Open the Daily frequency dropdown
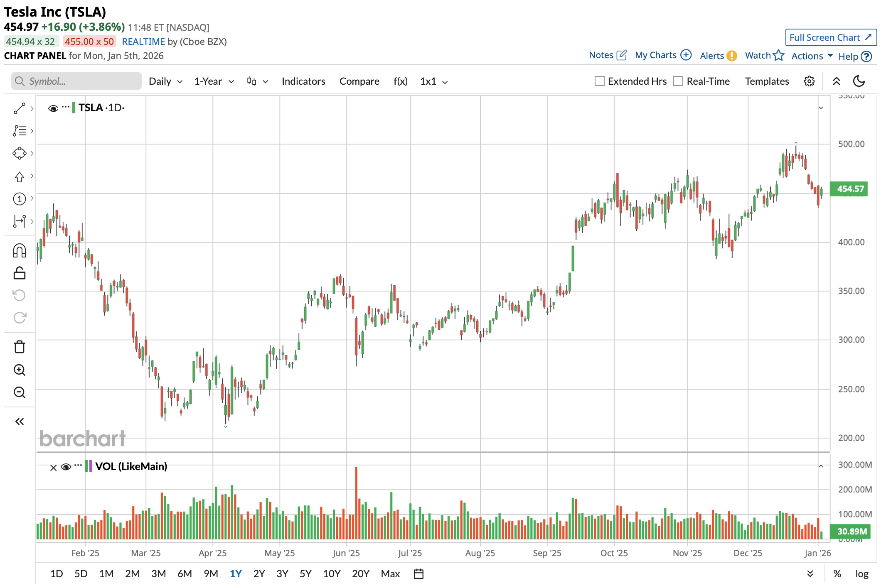 (165, 81)
